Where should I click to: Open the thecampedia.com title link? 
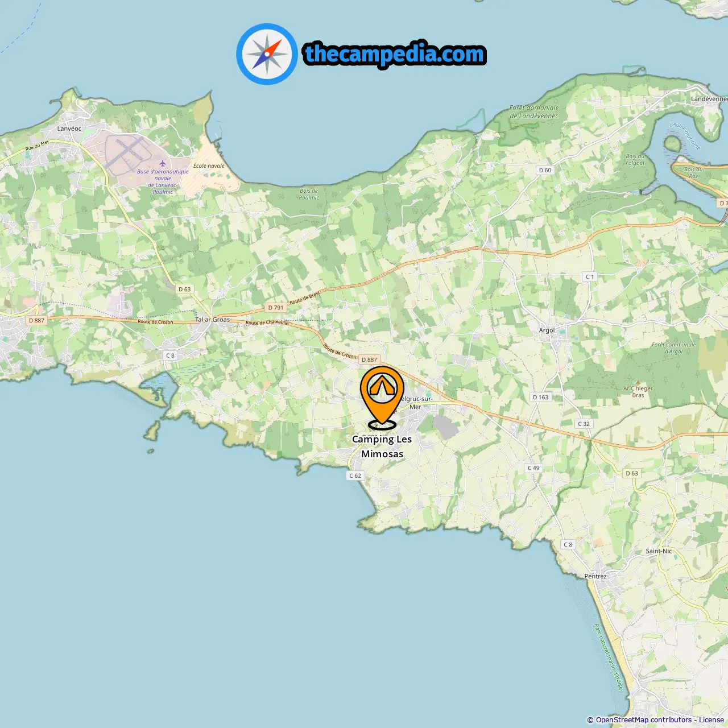point(395,54)
